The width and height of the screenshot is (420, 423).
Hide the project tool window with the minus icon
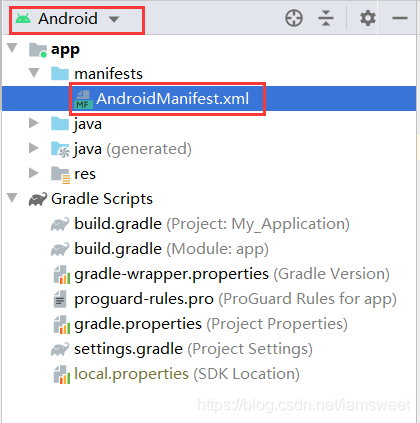pos(400,18)
